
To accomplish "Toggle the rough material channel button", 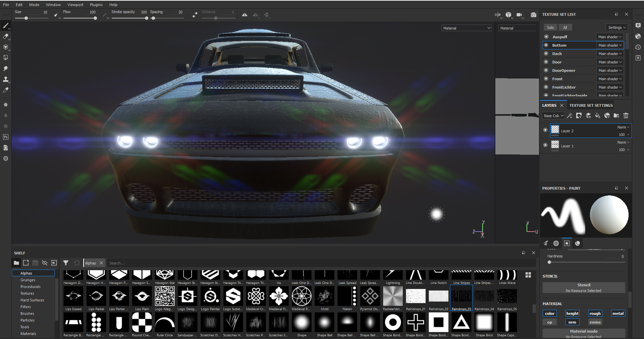I will click(595, 313).
